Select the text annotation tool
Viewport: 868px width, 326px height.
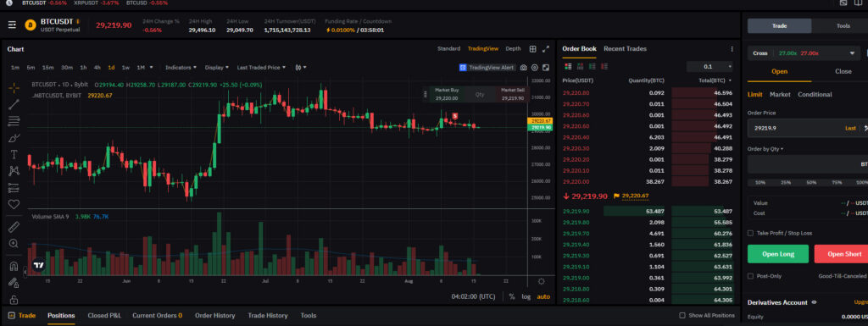pos(14,154)
